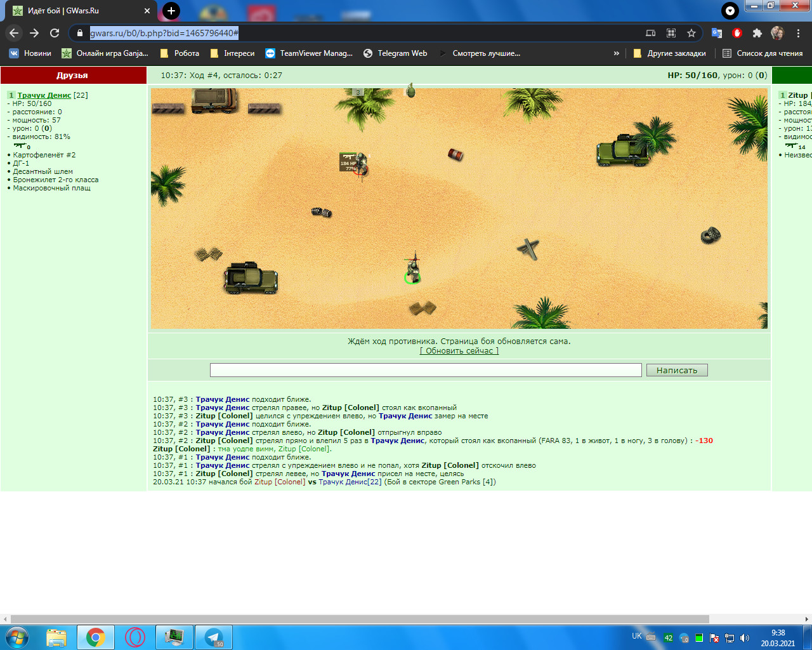Screen dimensions: 812x650
Task: Reload the battle page
Action: pos(55,33)
